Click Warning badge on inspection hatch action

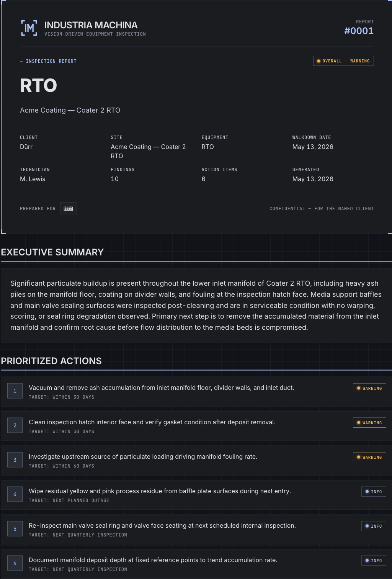click(x=369, y=423)
